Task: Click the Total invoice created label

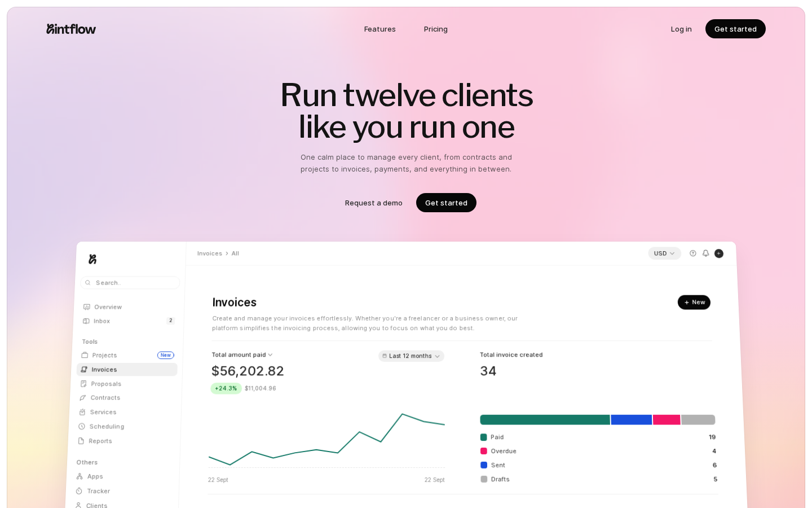Action: pyautogui.click(x=511, y=355)
